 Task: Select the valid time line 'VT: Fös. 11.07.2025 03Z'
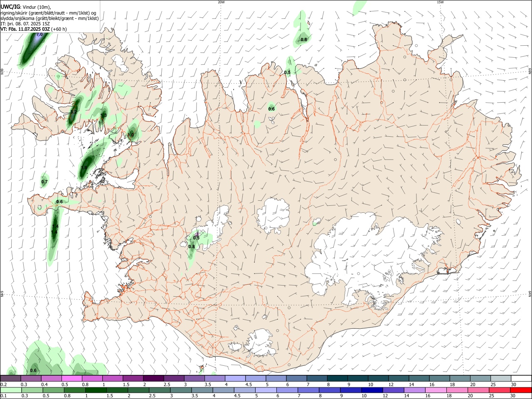pos(25,29)
